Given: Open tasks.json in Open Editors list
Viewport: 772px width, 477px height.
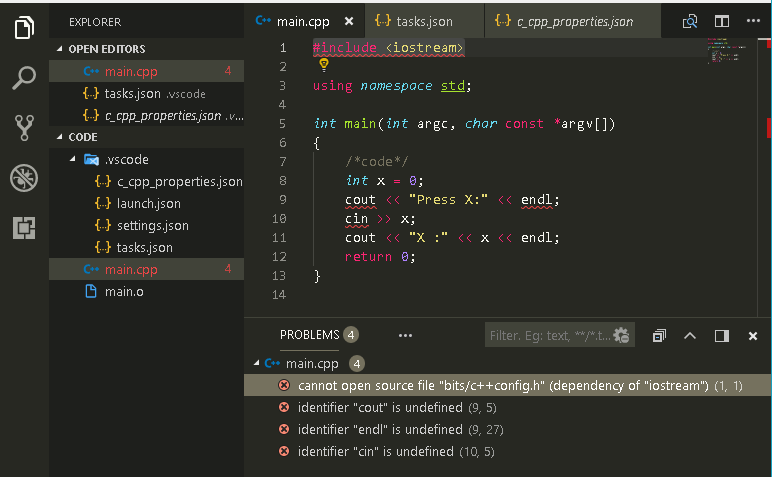Looking at the screenshot, I should 147,94.
